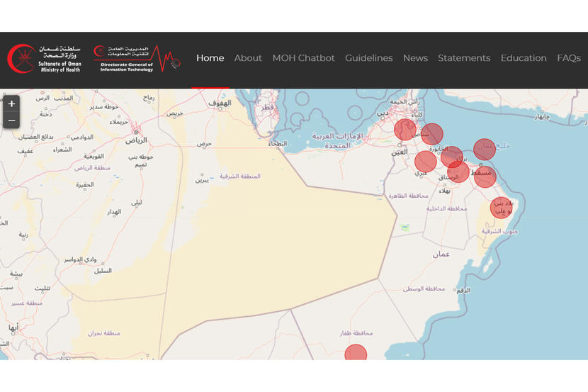Click the دبي city label
This screenshot has height=392, width=588.
coord(383,113)
